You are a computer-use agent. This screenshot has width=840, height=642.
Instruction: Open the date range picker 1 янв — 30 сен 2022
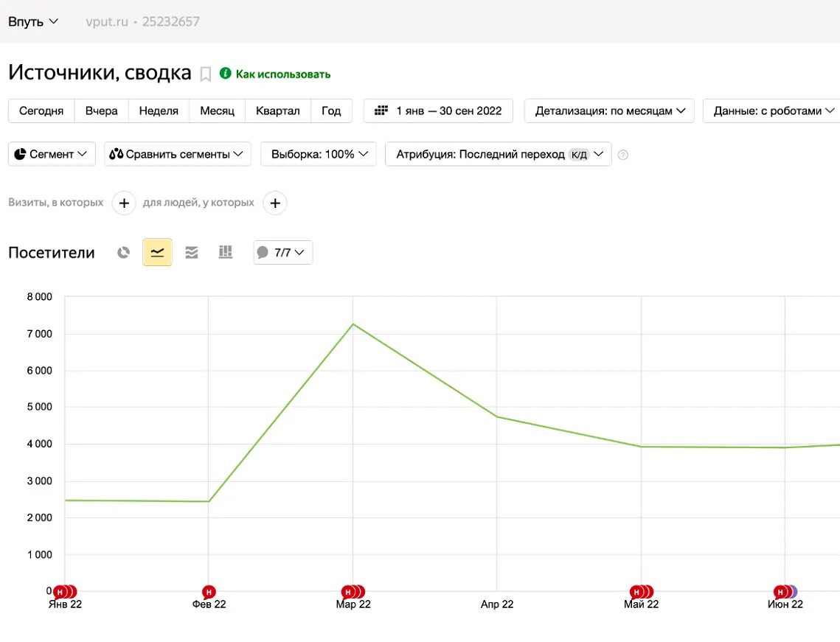click(x=438, y=111)
